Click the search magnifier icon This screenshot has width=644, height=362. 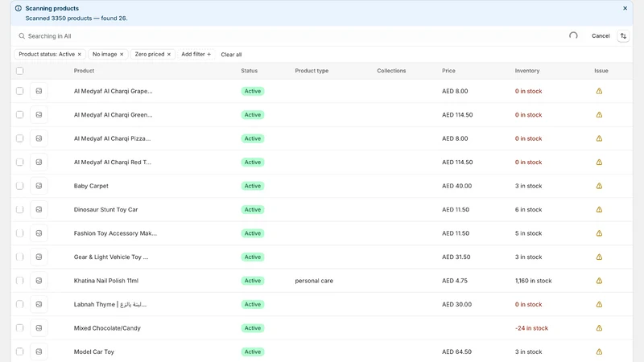coord(22,36)
